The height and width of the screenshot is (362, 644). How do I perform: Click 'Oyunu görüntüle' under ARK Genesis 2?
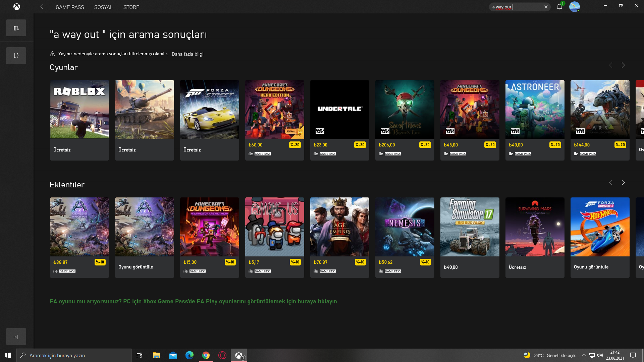point(136,267)
